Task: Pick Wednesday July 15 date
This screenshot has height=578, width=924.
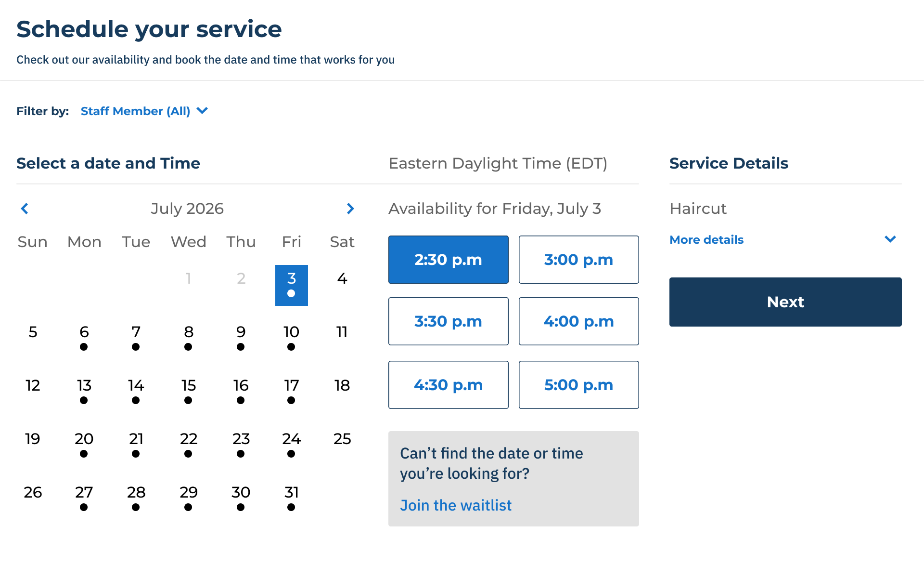Action: [189, 391]
